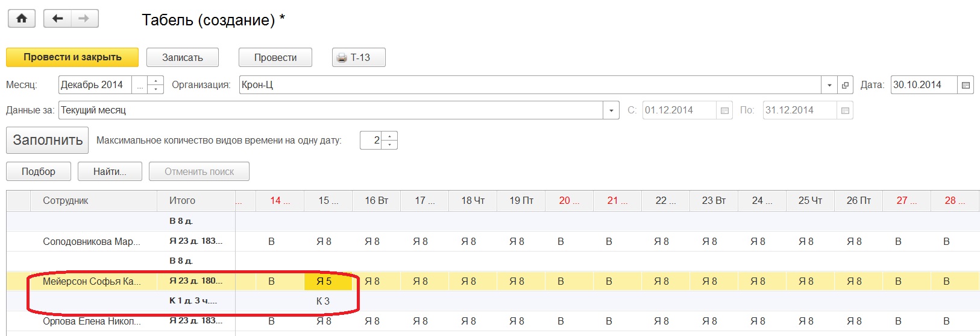Click the Сотрудник column header

coord(93,201)
